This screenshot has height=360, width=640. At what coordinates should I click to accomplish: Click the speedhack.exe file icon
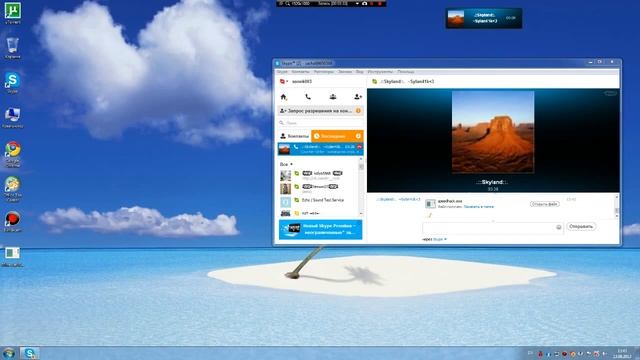point(430,204)
